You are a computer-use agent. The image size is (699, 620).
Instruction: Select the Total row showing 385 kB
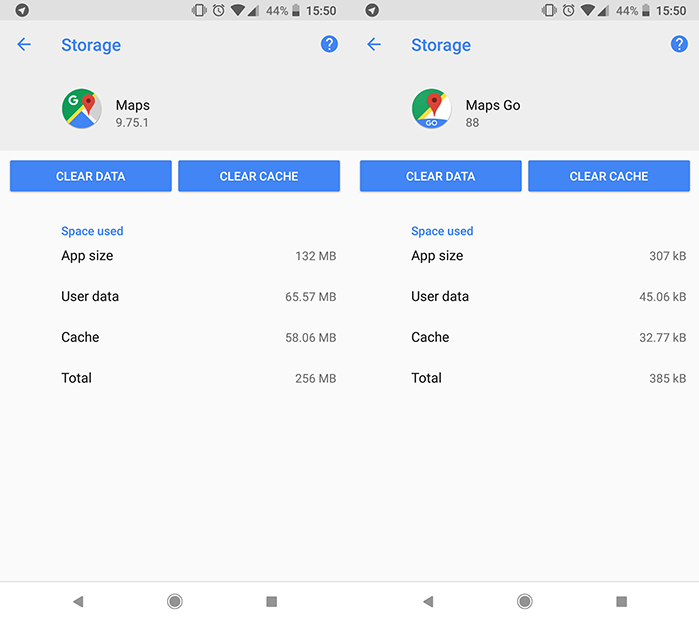(x=548, y=378)
